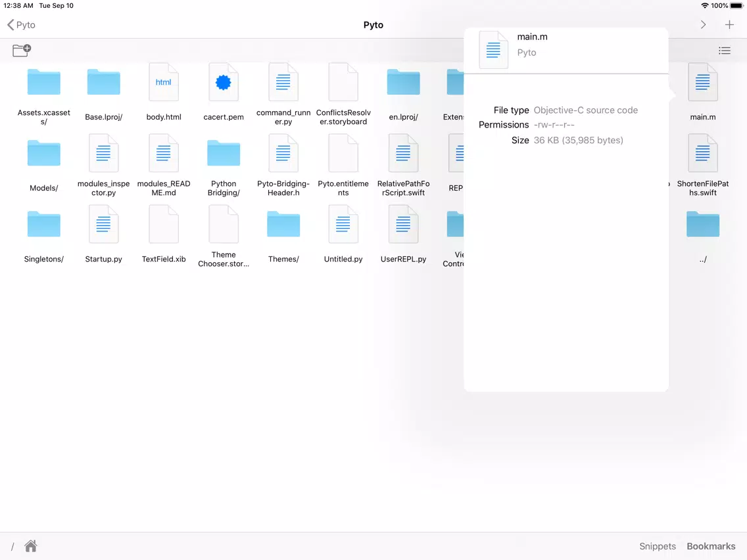
Task: Click the main.m document icon in the info popover
Action: pos(493,49)
